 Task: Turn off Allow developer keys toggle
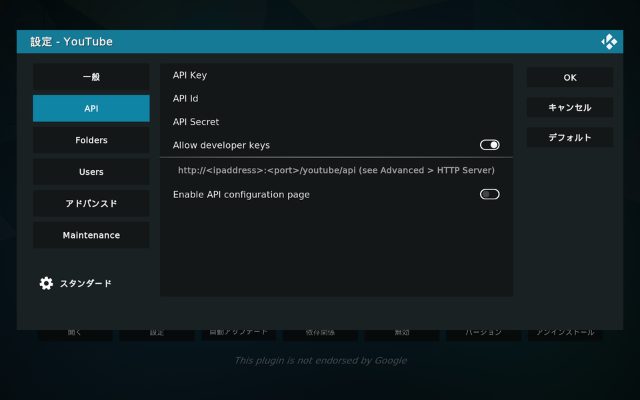tap(489, 145)
